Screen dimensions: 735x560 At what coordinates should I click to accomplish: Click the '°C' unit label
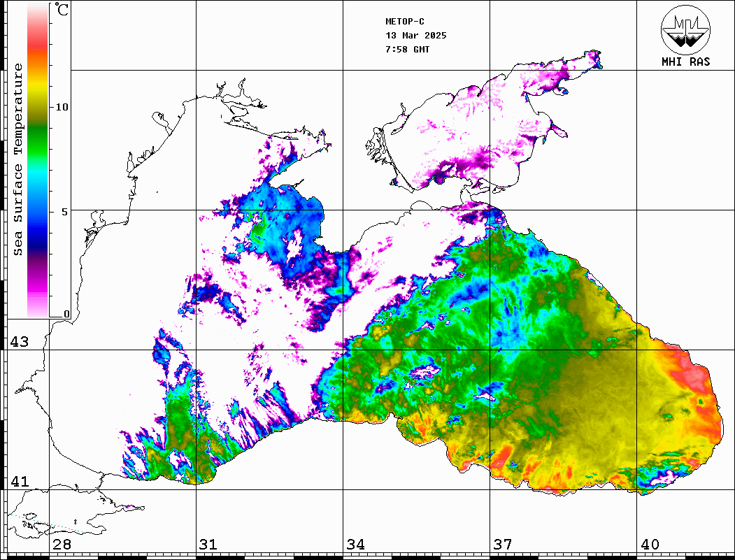click(62, 9)
